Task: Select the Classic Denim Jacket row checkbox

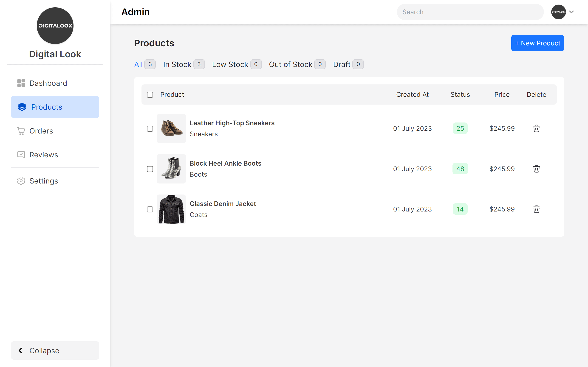Action: pos(150,209)
